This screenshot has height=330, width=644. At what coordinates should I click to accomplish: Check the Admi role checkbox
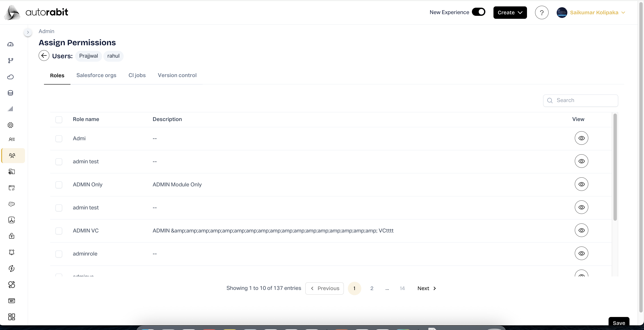click(x=59, y=139)
